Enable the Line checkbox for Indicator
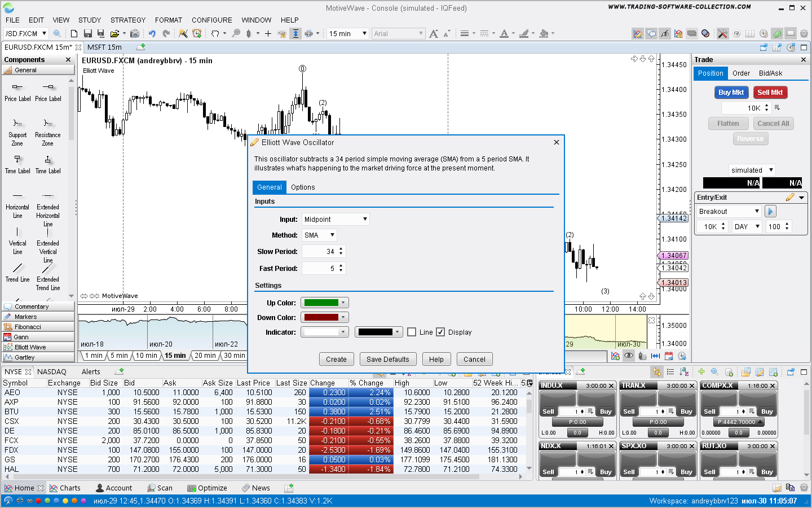This screenshot has height=508, width=812. tap(412, 332)
